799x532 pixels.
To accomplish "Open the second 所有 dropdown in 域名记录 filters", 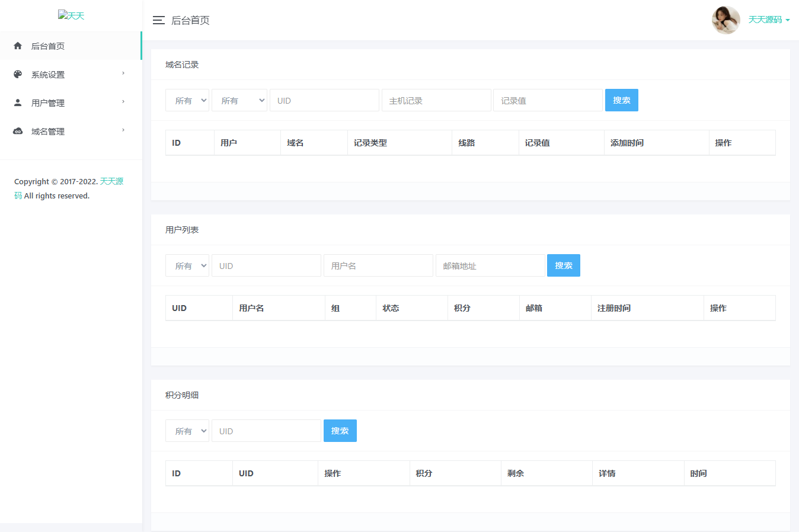I will [x=239, y=100].
